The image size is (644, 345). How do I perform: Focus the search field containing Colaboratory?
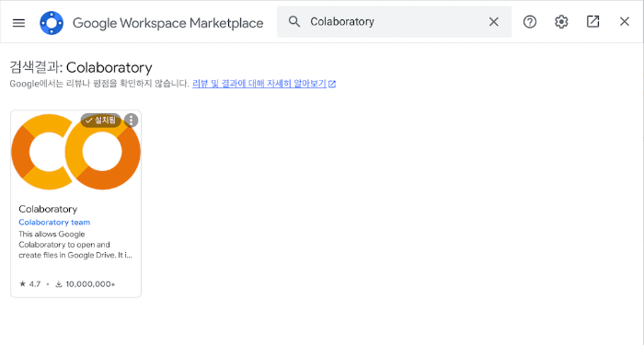395,22
